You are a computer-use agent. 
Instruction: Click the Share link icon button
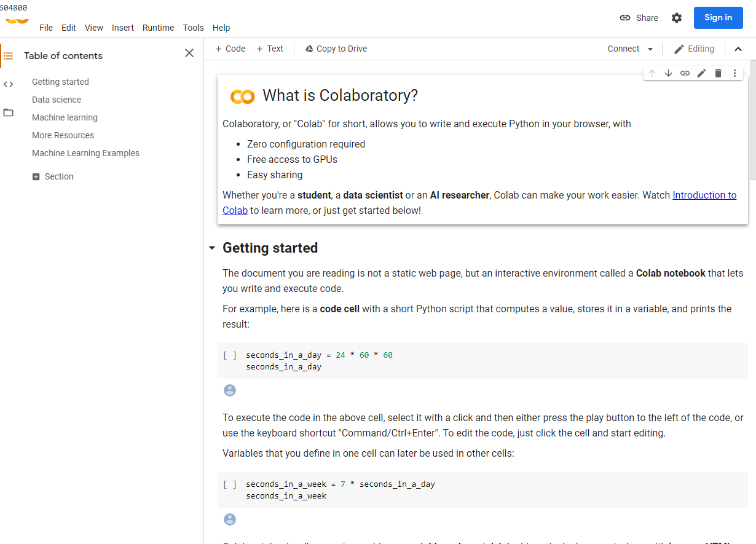tap(639, 18)
